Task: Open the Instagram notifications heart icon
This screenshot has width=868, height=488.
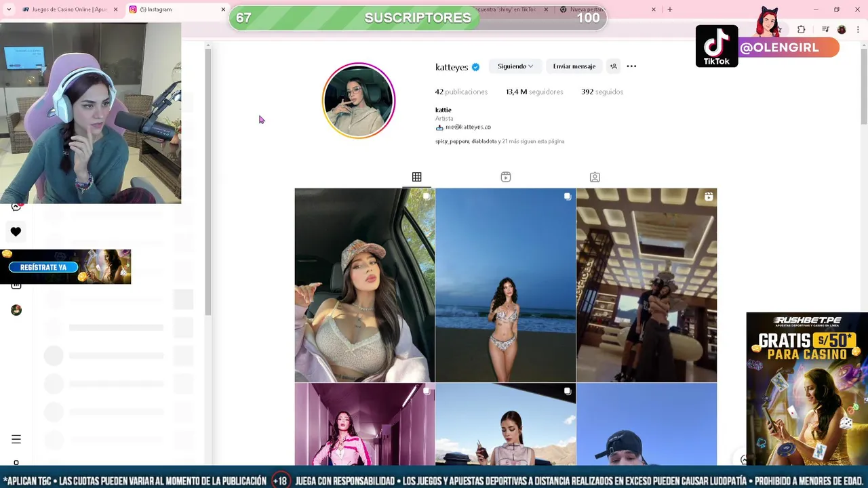Action: pos(16,232)
